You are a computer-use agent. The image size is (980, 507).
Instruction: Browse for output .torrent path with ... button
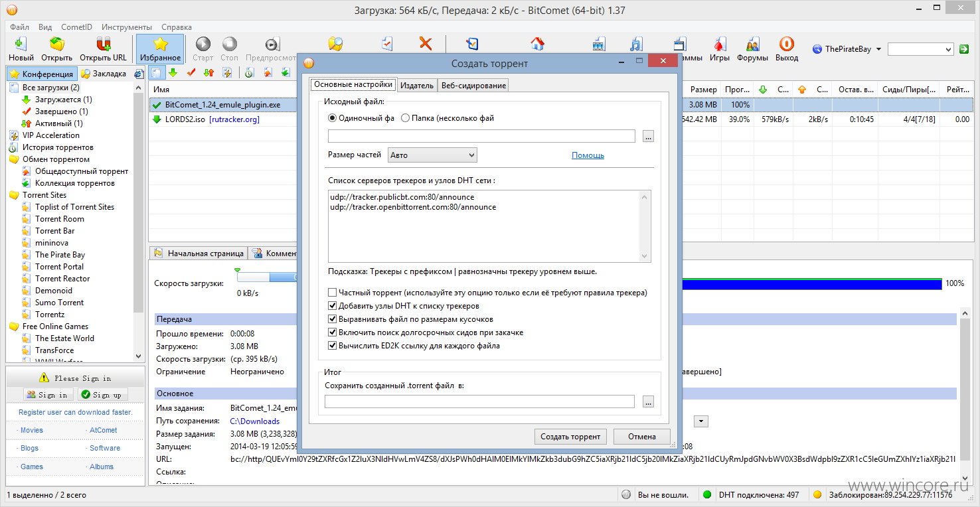[649, 401]
